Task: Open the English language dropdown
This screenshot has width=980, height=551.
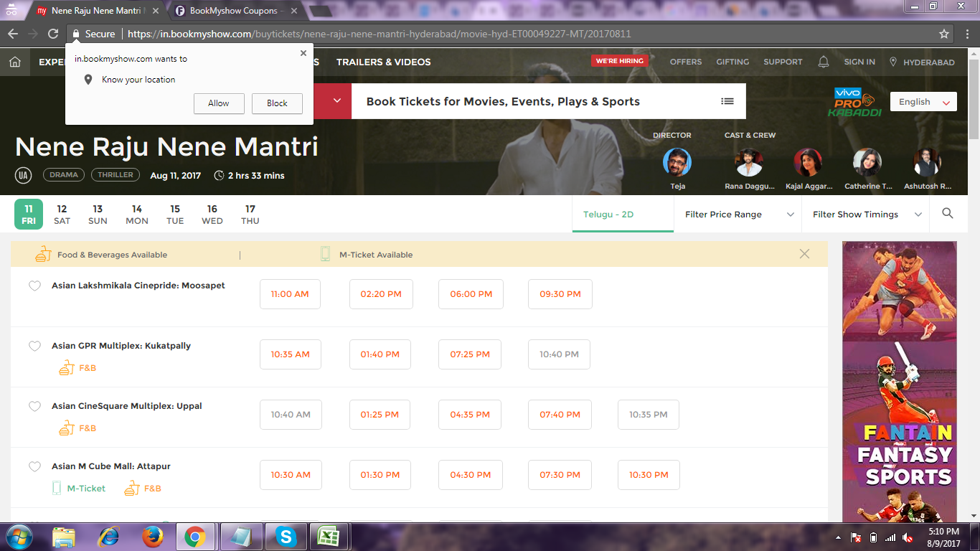Action: pos(923,102)
